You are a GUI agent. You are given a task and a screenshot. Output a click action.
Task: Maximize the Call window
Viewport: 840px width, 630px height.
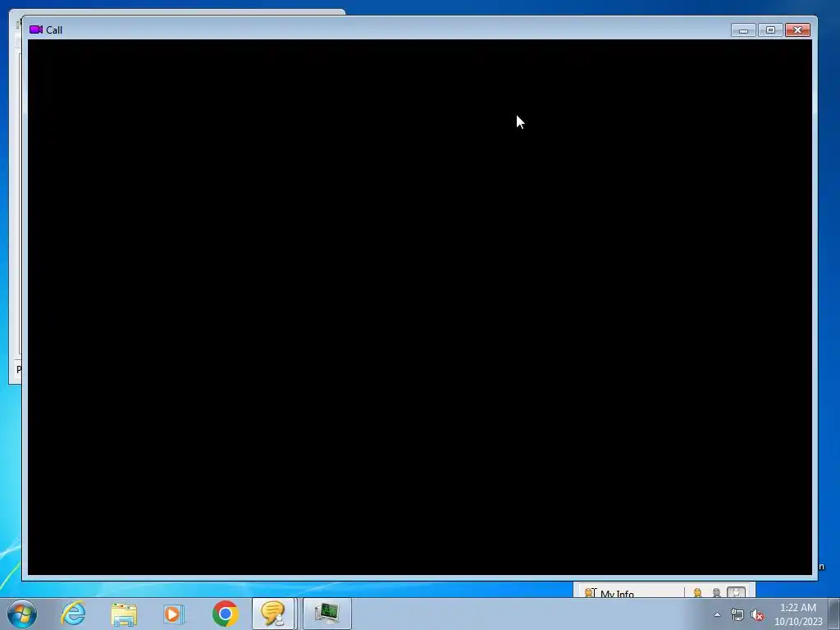point(770,30)
